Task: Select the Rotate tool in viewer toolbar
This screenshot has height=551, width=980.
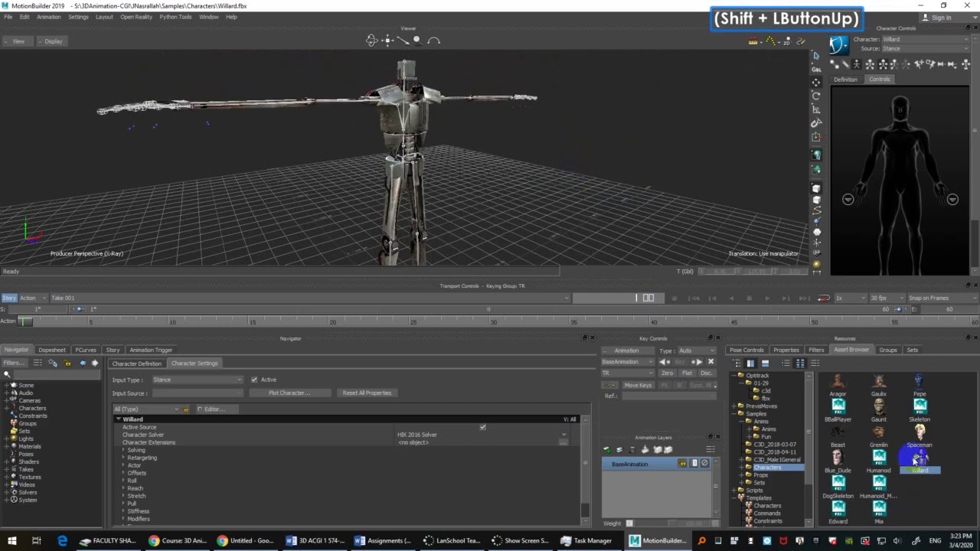Action: tap(816, 96)
